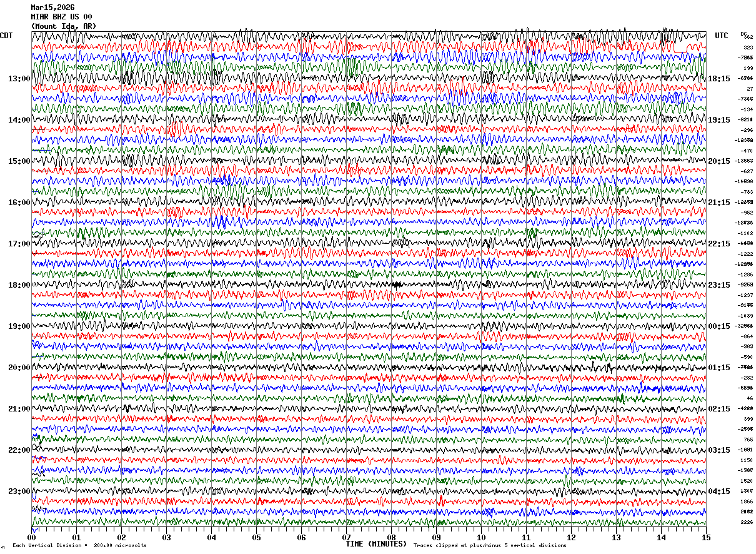This screenshot has width=756, height=554.
Task: Click the DC offset value -470
Action: [747, 151]
